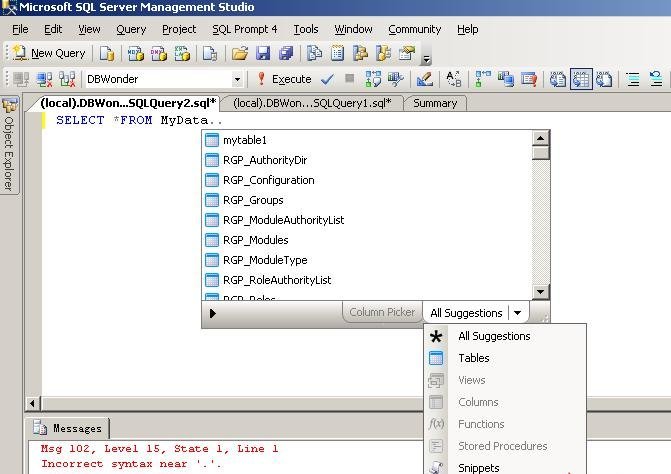Open Design Query in Editor

click(425, 79)
